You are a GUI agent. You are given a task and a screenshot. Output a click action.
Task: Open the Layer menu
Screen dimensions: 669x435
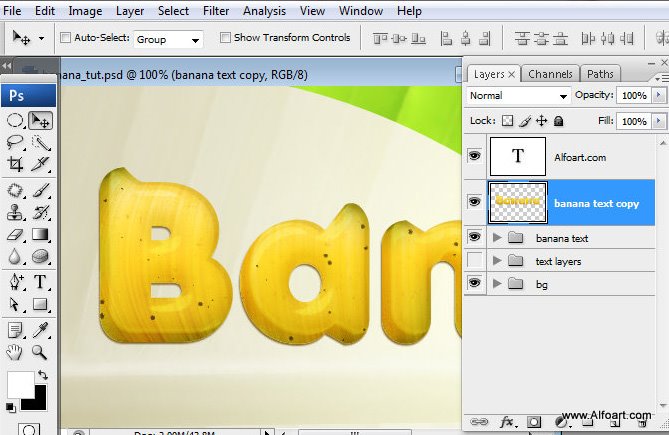(x=130, y=11)
